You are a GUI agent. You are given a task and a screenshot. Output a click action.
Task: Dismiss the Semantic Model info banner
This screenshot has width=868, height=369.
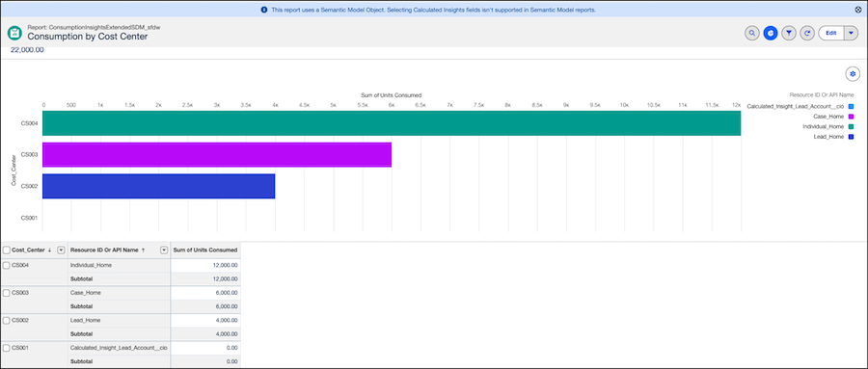[858, 10]
